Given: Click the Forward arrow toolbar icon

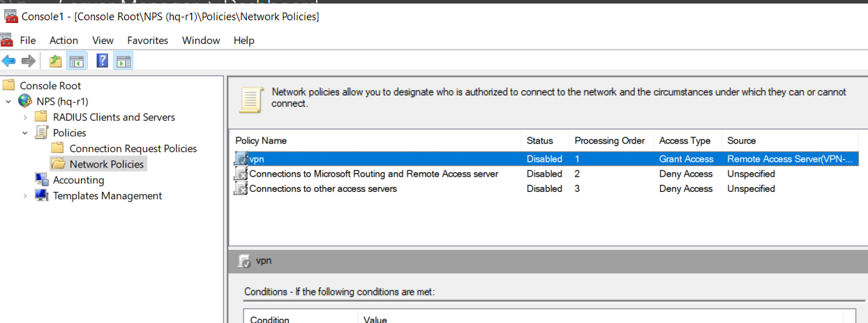Looking at the screenshot, I should [29, 61].
